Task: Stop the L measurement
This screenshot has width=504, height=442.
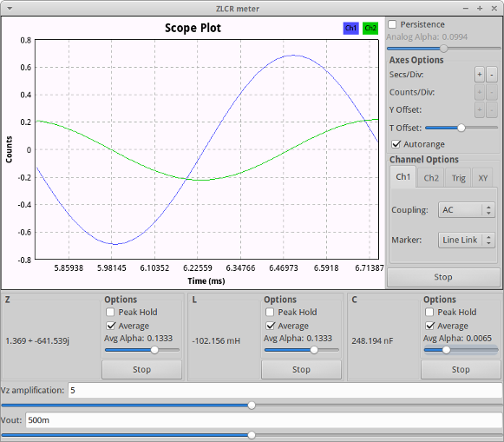Action: click(x=301, y=369)
